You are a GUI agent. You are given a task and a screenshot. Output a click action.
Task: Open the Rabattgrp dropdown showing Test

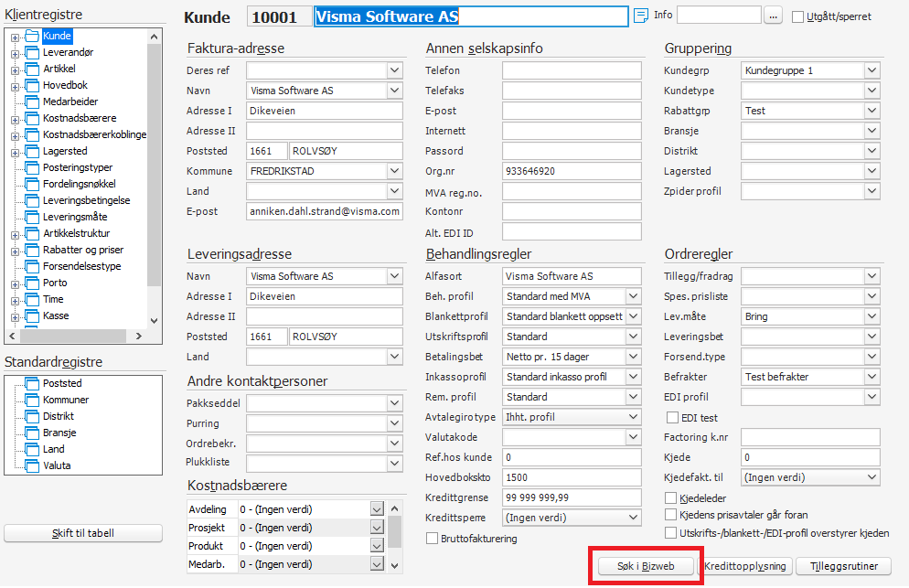coord(872,111)
